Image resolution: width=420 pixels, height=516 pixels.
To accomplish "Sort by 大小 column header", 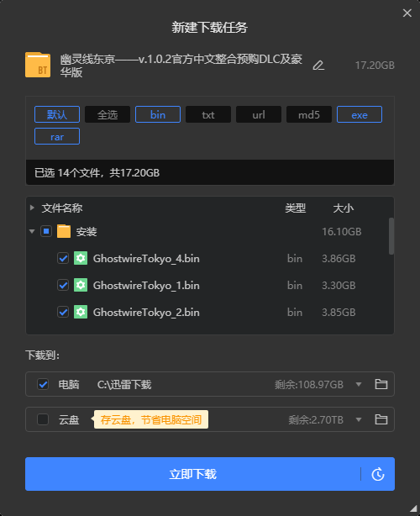I will pos(343,208).
